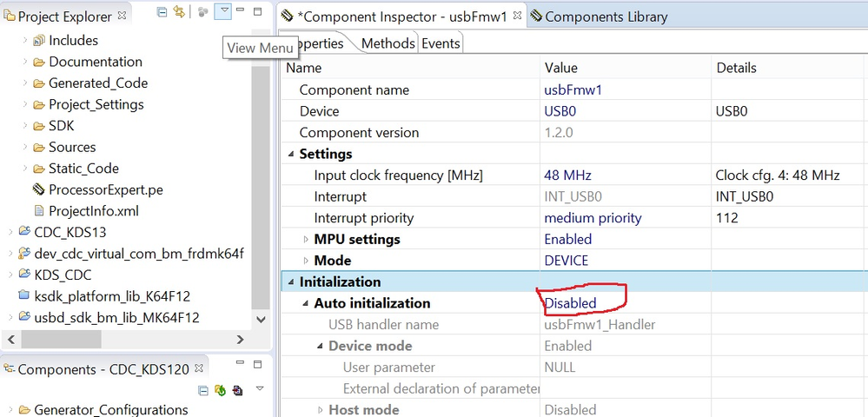Click Collapse All icon in Project Explorer
Image resolution: width=868 pixels, height=417 pixels.
(162, 11)
